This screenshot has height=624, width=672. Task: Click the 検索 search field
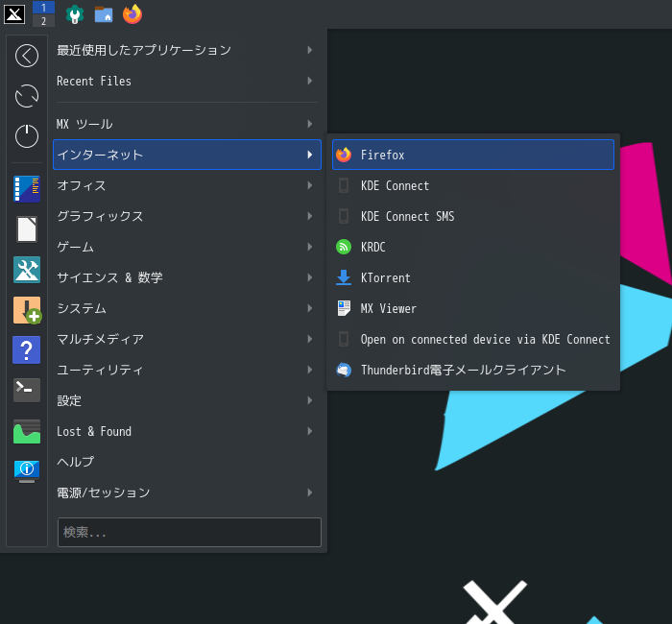189,532
